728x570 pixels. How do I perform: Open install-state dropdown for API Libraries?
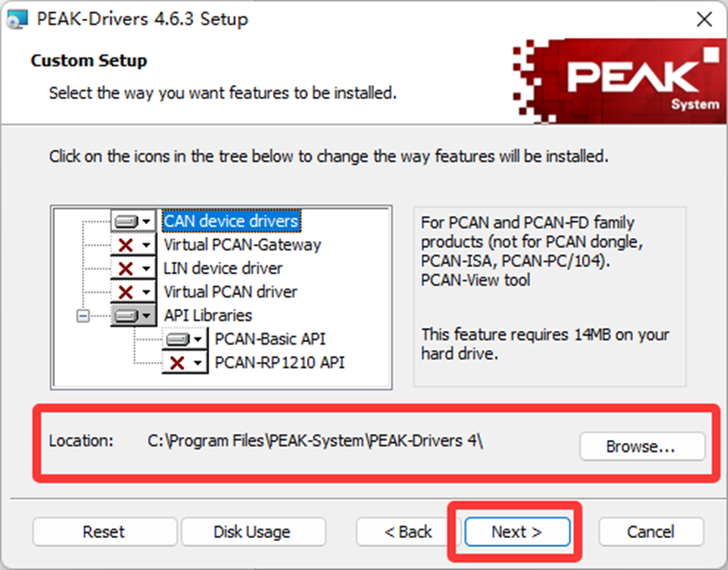click(x=133, y=316)
